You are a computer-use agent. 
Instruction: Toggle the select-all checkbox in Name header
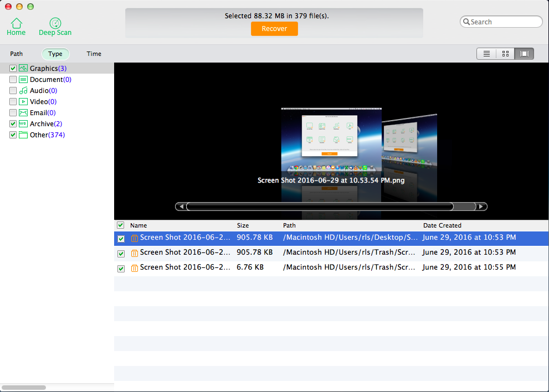point(121,225)
